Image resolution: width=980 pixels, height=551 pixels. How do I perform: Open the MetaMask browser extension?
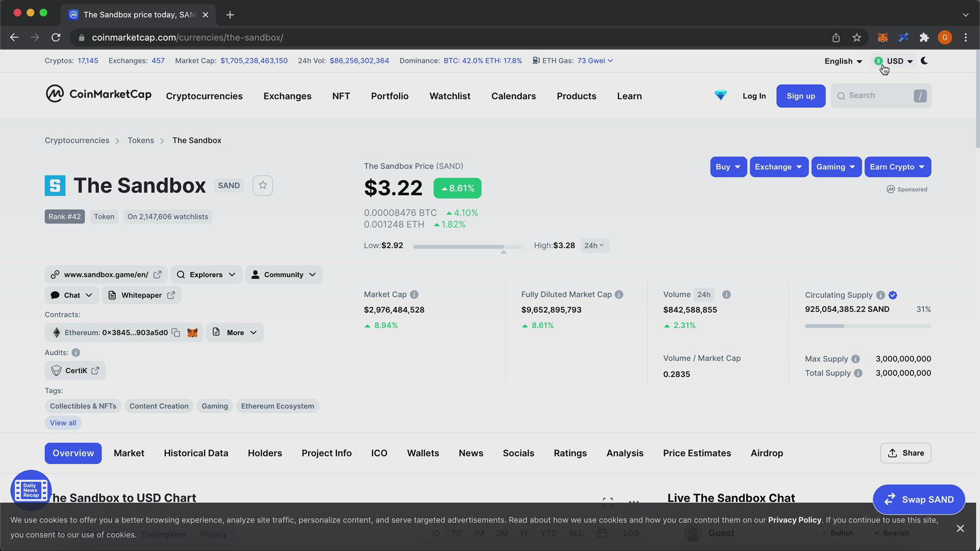click(883, 37)
